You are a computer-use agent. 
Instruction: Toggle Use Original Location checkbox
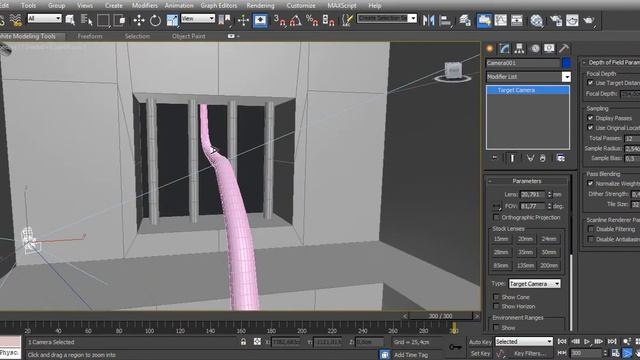[x=590, y=128]
